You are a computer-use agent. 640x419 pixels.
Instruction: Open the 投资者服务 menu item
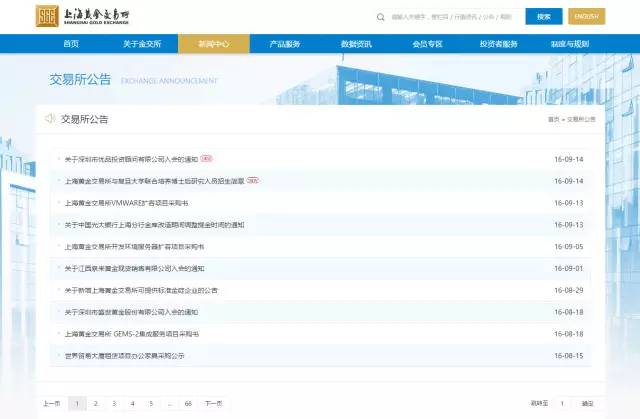tap(498, 44)
